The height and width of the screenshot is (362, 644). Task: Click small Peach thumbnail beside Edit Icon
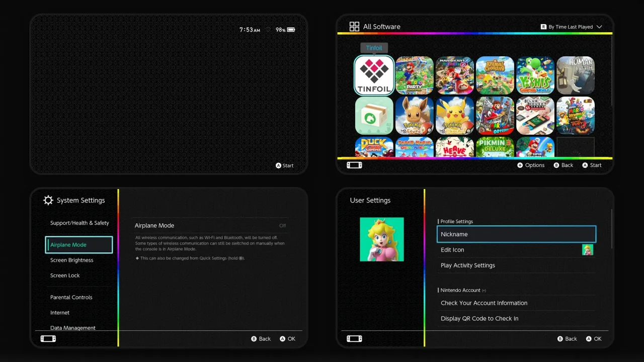point(588,250)
